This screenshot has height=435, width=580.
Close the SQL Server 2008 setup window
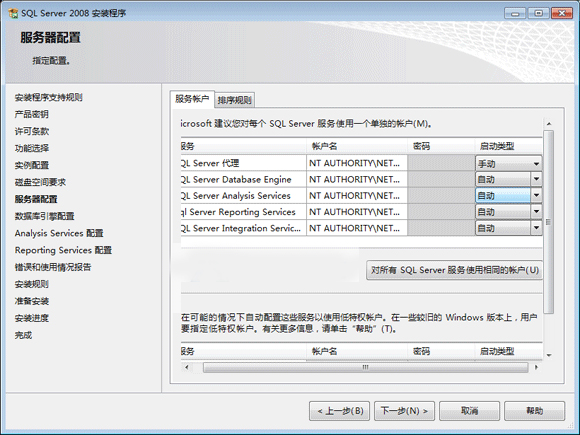562,13
